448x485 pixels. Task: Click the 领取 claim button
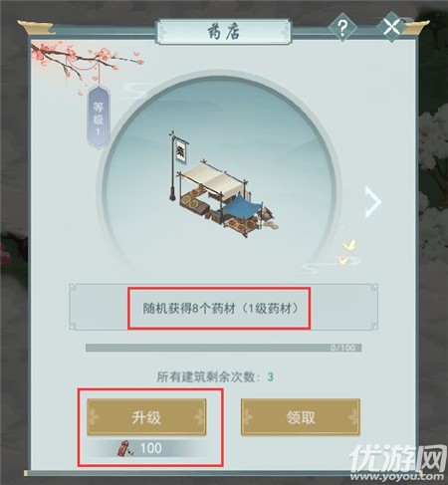tap(301, 417)
